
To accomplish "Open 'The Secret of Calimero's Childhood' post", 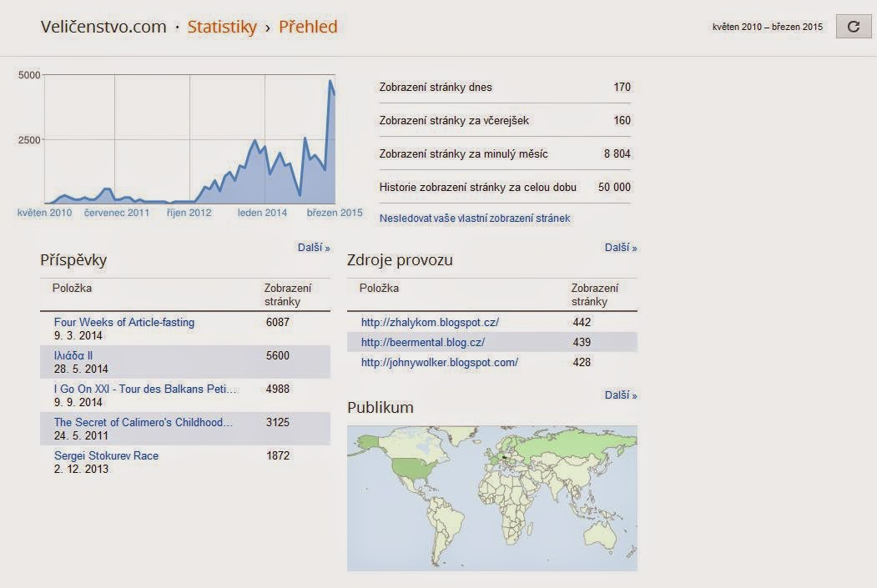I will (x=144, y=423).
